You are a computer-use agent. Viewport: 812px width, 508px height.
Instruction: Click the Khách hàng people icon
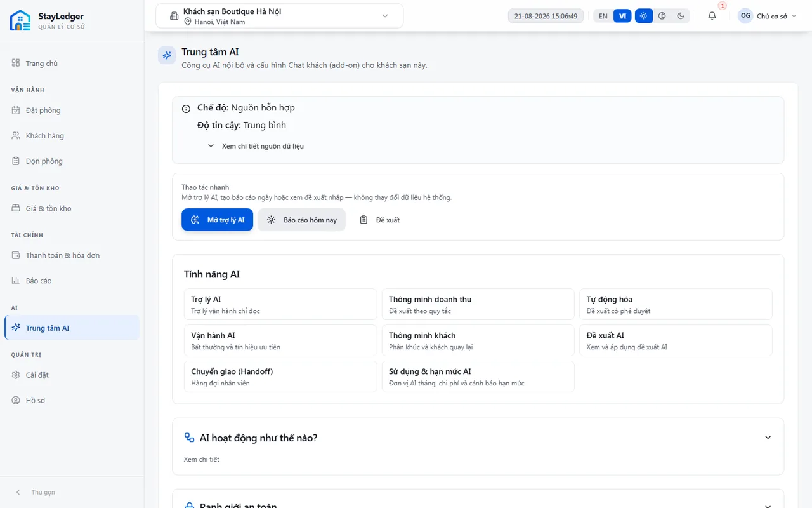pyautogui.click(x=16, y=136)
